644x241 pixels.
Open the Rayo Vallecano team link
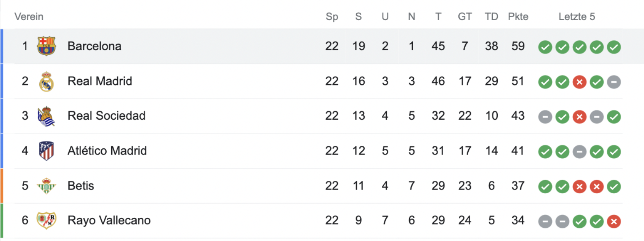pos(109,220)
